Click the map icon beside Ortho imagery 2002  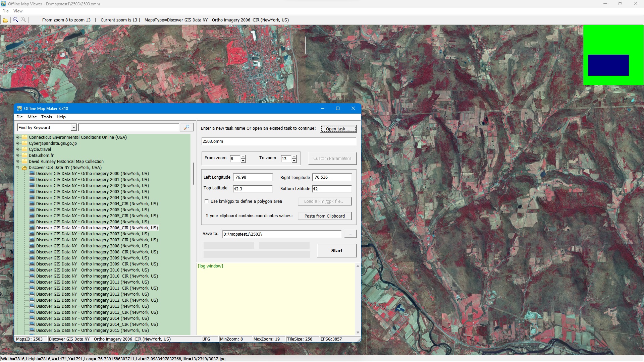[x=32, y=185]
